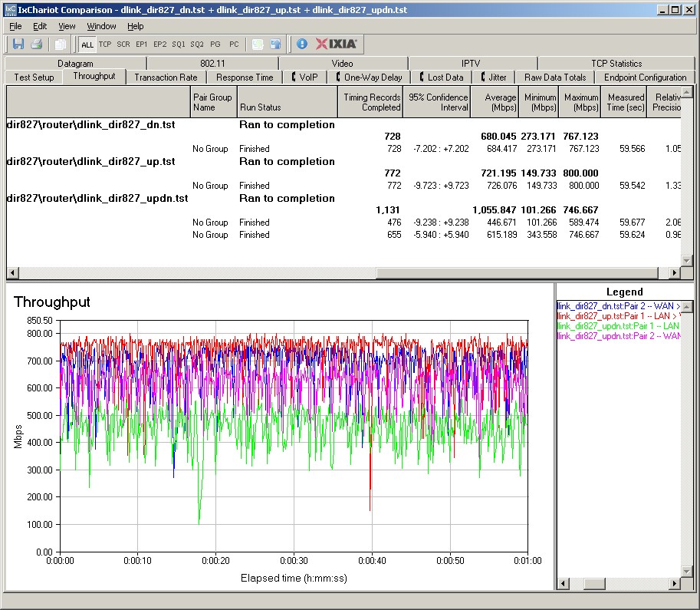Screen dimensions: 700x610
Task: Open the Window menu
Action: point(101,26)
